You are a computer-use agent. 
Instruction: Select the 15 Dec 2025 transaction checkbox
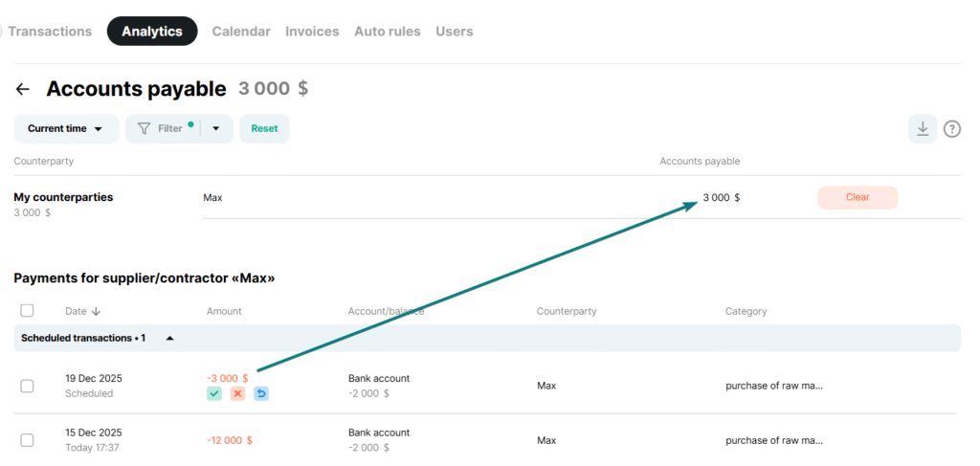click(x=27, y=440)
